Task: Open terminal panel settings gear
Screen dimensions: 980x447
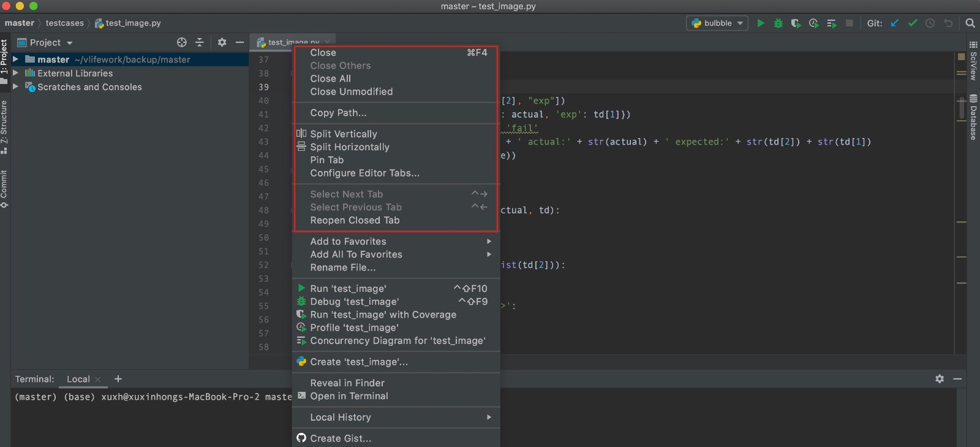Action: click(x=940, y=379)
